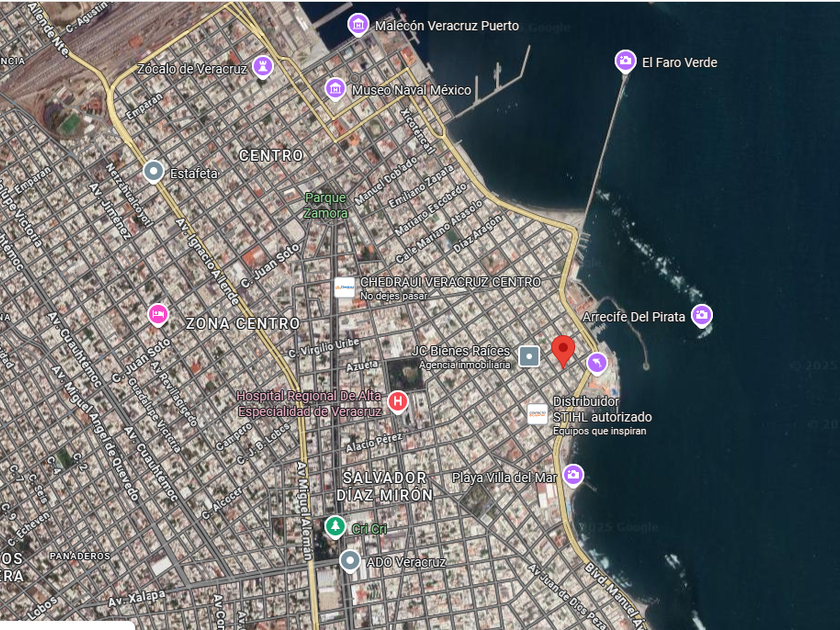Click the ZONA CENTRO neighborhood label
This screenshot has height=630, width=840.
243,324
